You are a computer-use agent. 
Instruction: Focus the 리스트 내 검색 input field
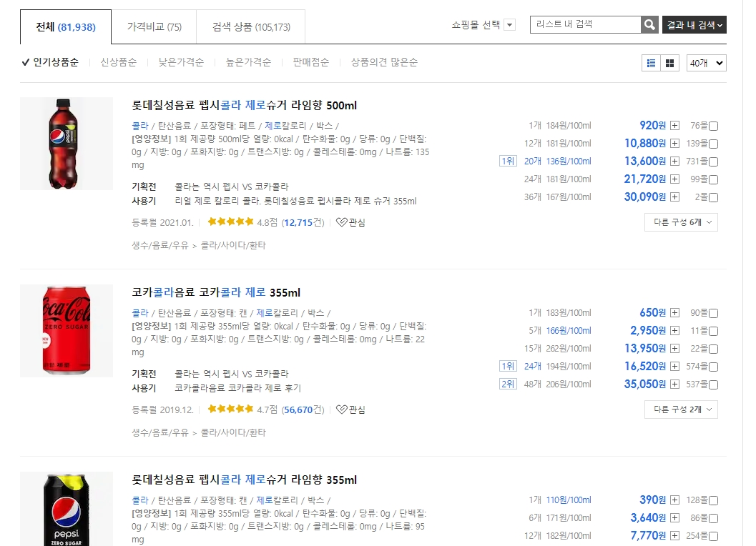click(x=585, y=24)
